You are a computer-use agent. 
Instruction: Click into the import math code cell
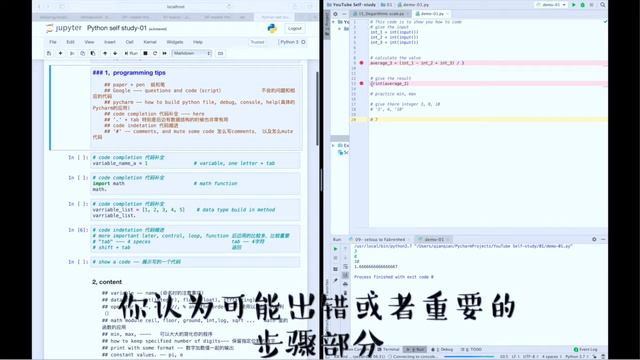coord(195,184)
